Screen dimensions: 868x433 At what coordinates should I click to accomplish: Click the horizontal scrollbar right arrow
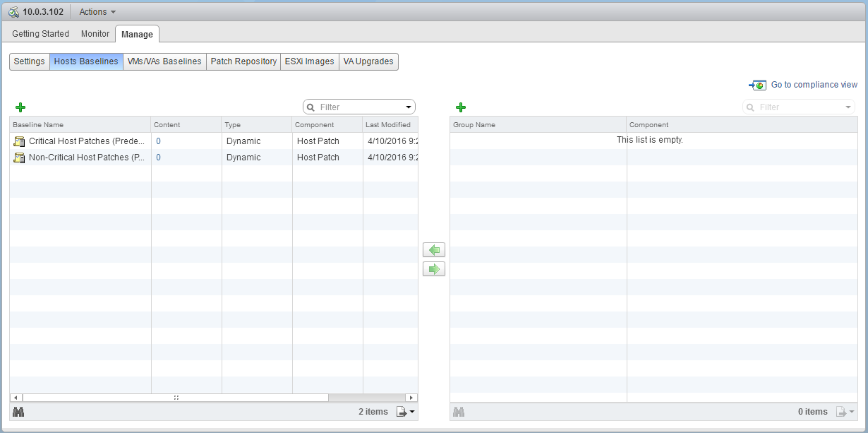coord(411,397)
